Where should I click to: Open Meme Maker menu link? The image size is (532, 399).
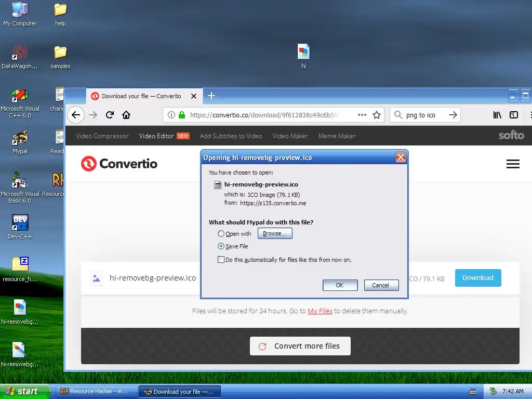pyautogui.click(x=337, y=136)
